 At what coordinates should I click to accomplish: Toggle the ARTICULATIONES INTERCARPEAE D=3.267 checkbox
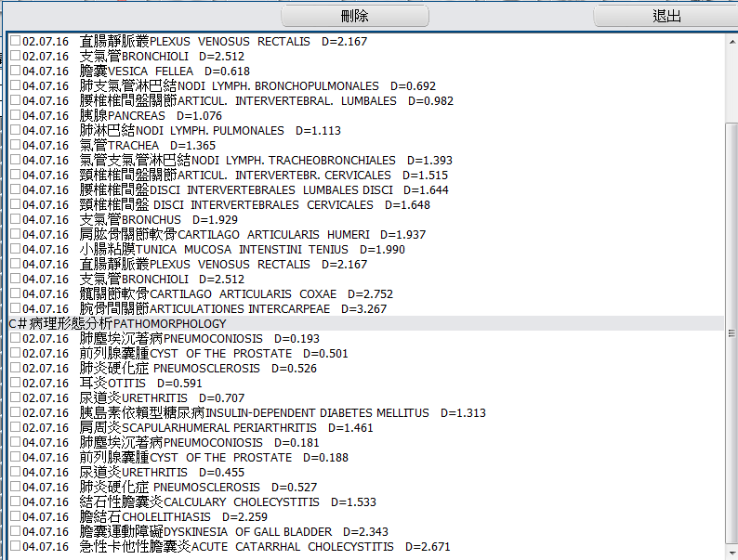coord(15,309)
